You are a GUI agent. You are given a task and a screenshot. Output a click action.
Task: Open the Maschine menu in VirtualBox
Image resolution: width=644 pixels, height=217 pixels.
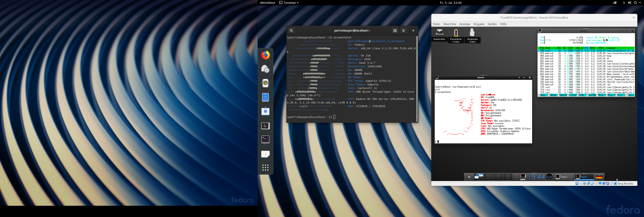coord(450,24)
